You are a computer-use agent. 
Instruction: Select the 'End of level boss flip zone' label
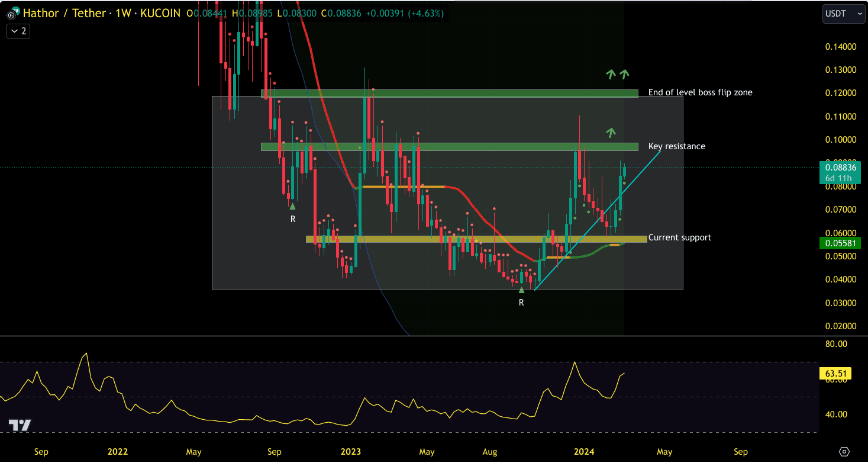pos(700,92)
